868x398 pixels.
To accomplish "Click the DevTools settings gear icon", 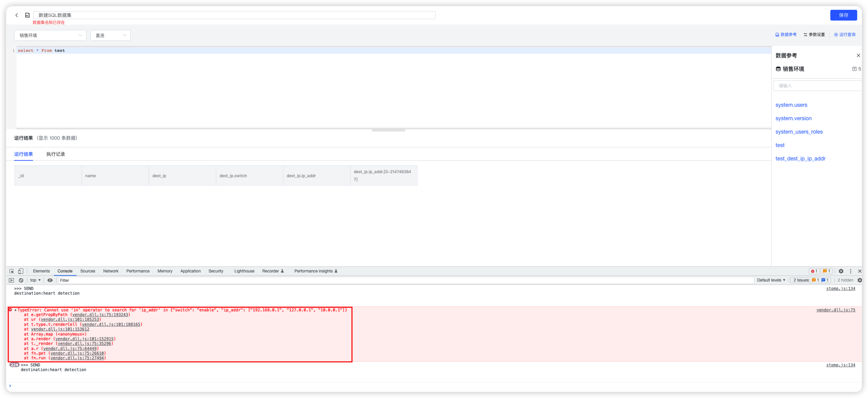I will (841, 271).
